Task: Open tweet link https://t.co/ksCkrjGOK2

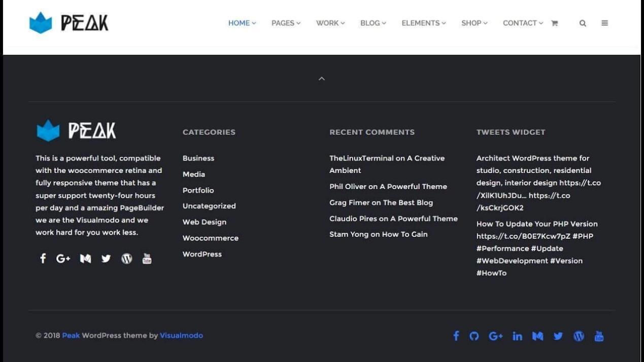Action: (x=523, y=202)
